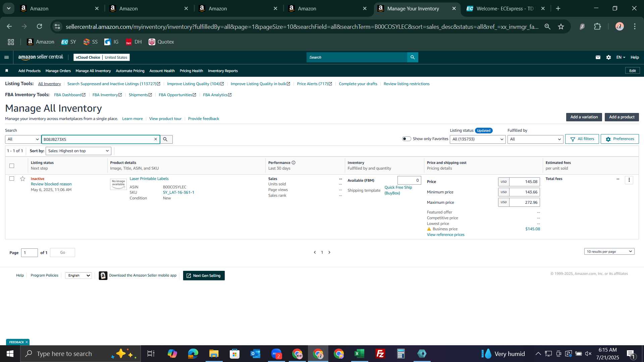644x362 pixels.
Task: Click the Minimum price input field
Action: pos(525,192)
